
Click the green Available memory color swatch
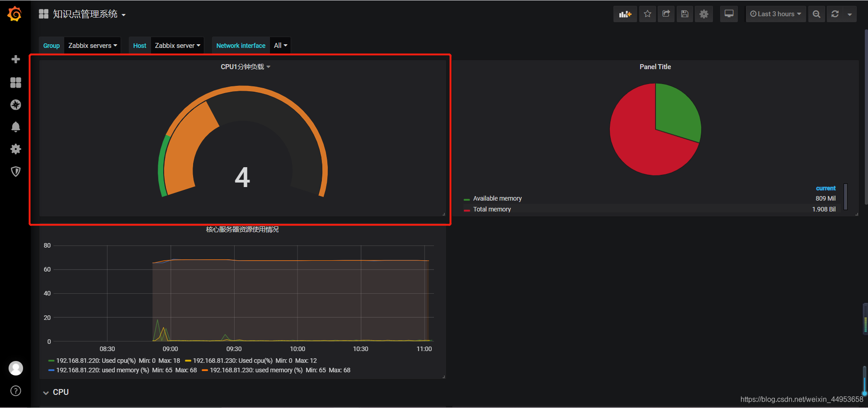(467, 199)
